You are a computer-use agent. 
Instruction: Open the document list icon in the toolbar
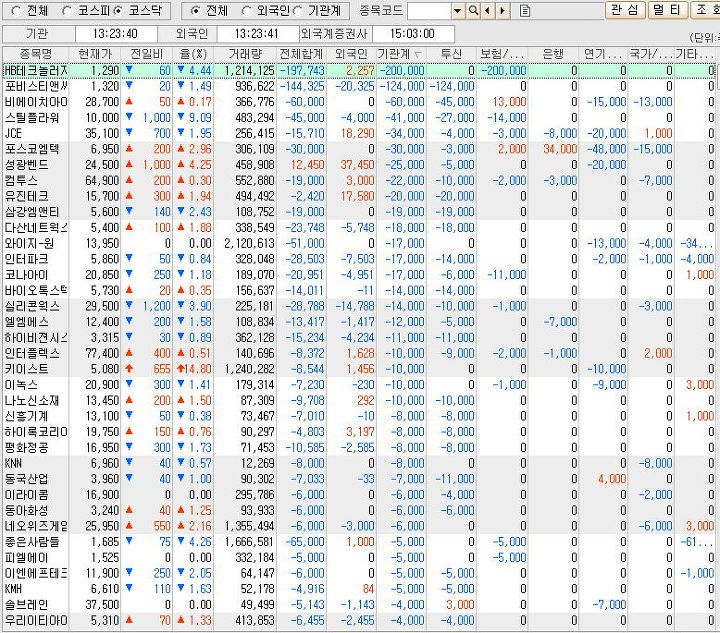[x=525, y=11]
